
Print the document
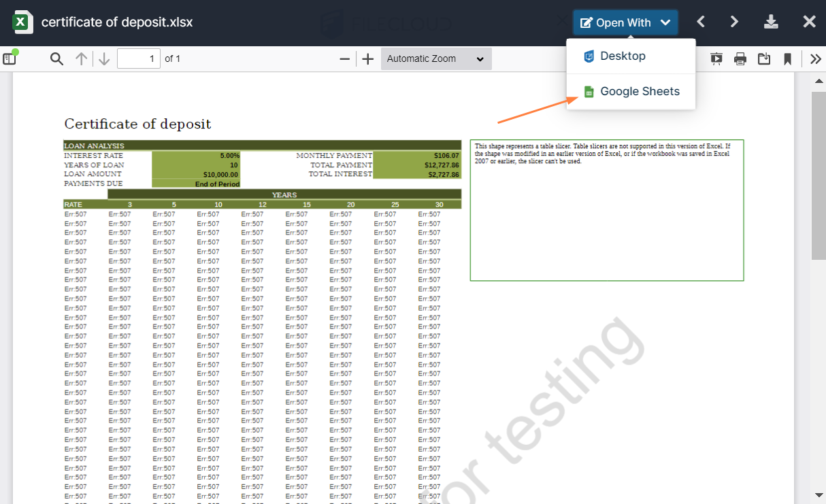[x=740, y=58]
